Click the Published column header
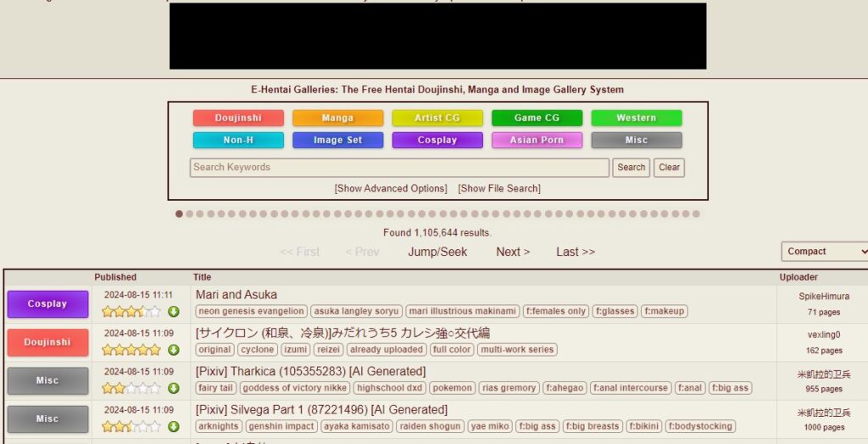Viewport: 868px width, 444px height. 115,277
